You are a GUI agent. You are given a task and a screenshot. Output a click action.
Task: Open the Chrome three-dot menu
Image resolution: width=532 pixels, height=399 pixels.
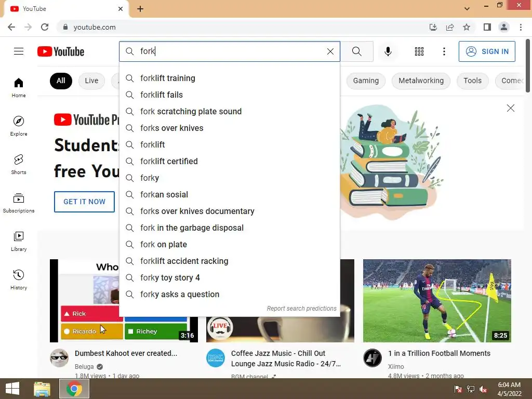click(521, 27)
